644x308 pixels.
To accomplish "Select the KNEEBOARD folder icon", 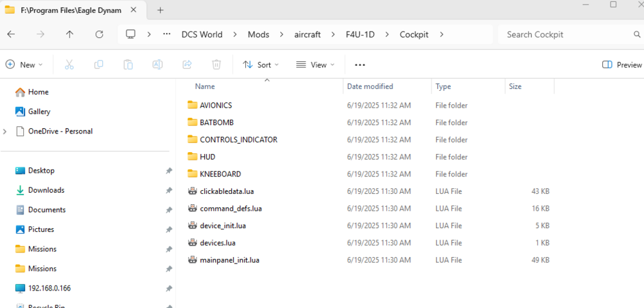I will (x=192, y=174).
